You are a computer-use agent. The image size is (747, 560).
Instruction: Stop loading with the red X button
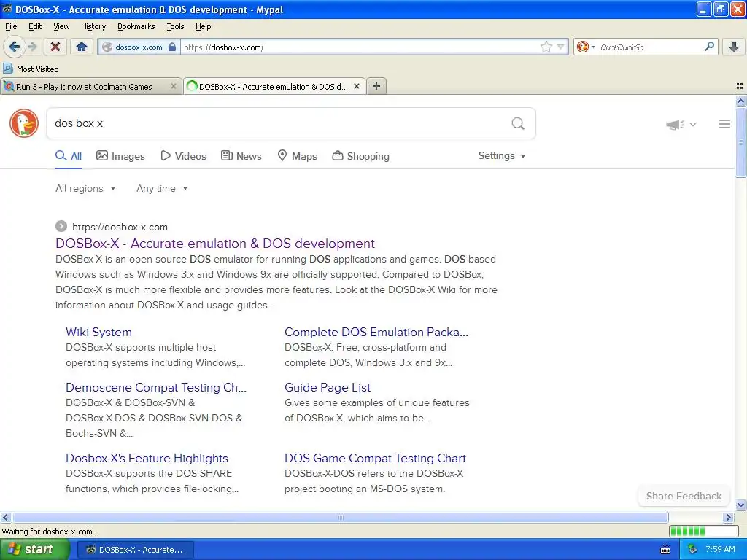point(55,47)
